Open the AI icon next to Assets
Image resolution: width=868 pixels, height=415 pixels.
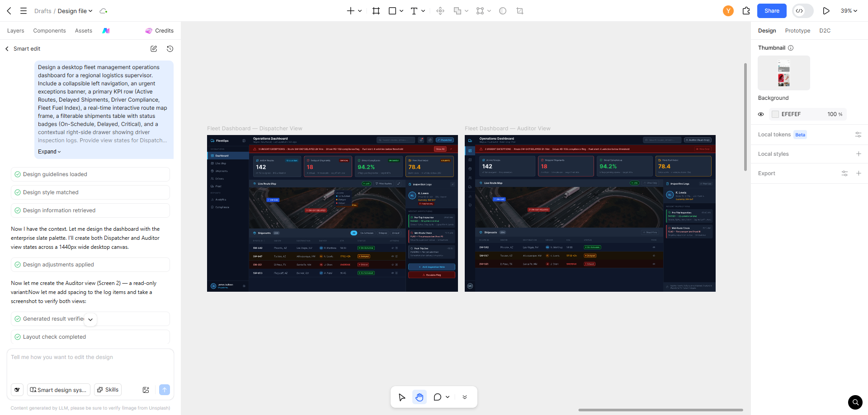(x=106, y=31)
